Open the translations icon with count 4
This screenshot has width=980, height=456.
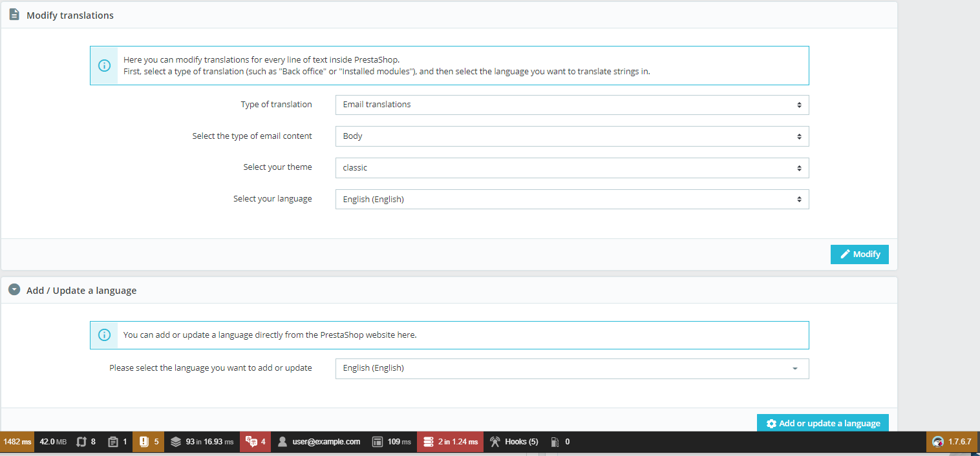pyautogui.click(x=251, y=442)
